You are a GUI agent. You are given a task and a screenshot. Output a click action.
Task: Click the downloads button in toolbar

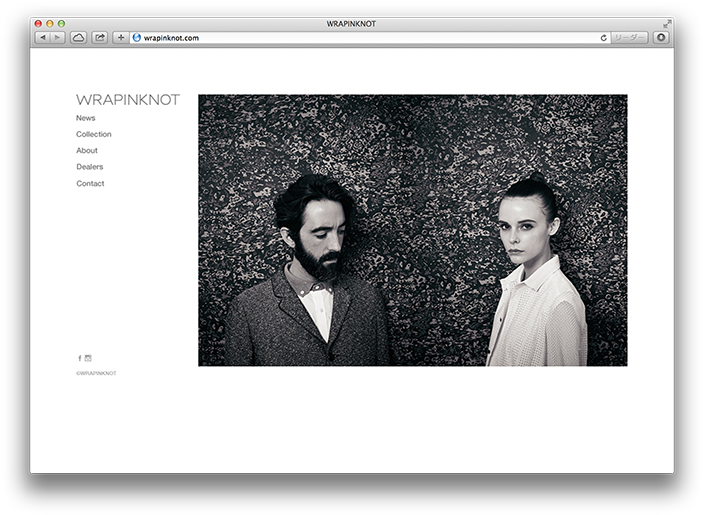(x=660, y=37)
